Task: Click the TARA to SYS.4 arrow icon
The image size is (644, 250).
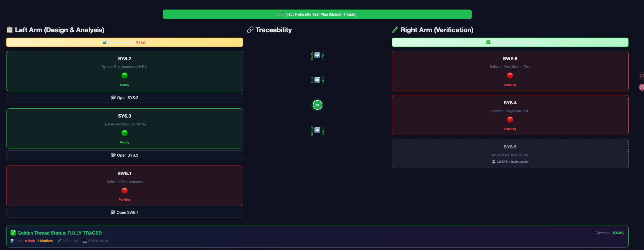Action: point(317,80)
